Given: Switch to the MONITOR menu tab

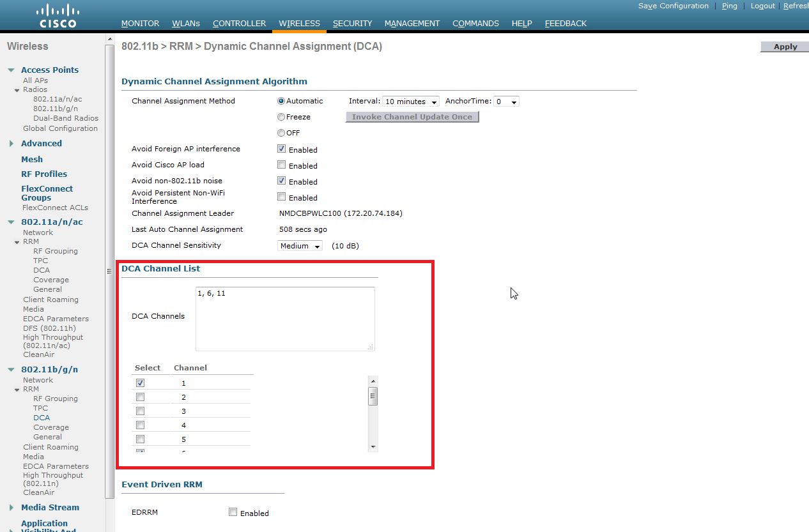Looking at the screenshot, I should point(140,24).
